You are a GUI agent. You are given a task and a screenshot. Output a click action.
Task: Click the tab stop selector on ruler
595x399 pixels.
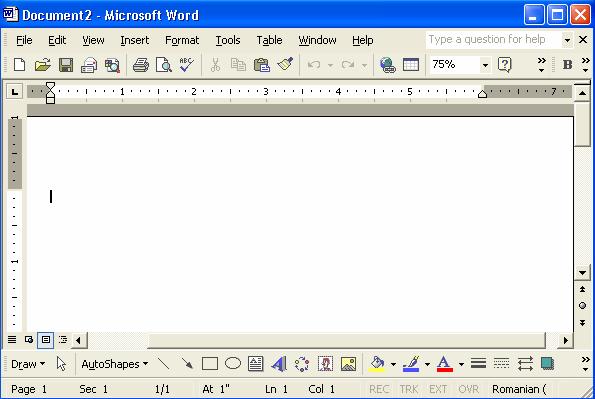coord(14,91)
